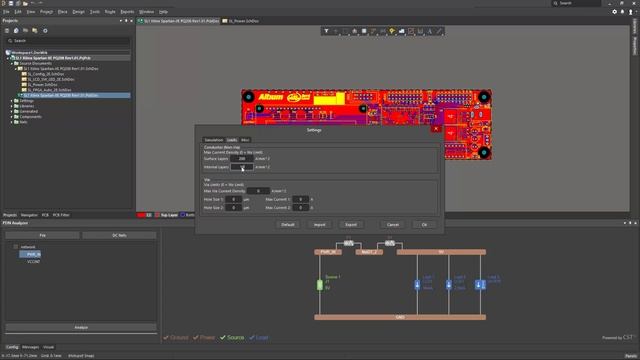Open the Design menu

[78, 12]
